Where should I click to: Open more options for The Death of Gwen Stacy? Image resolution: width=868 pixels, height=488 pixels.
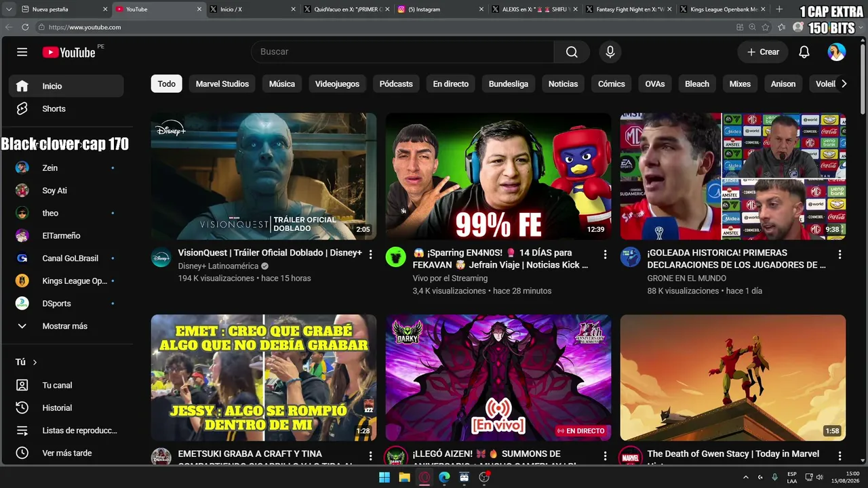(840, 455)
